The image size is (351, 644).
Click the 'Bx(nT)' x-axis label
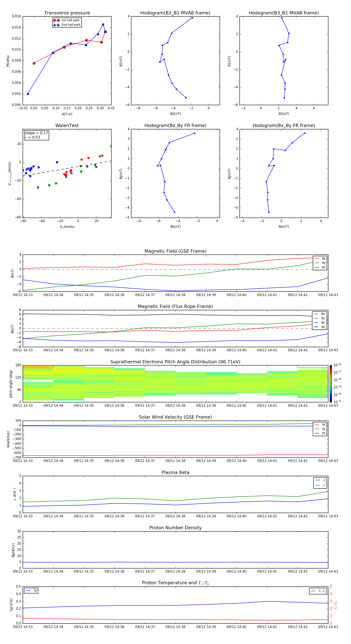pyautogui.click(x=284, y=227)
